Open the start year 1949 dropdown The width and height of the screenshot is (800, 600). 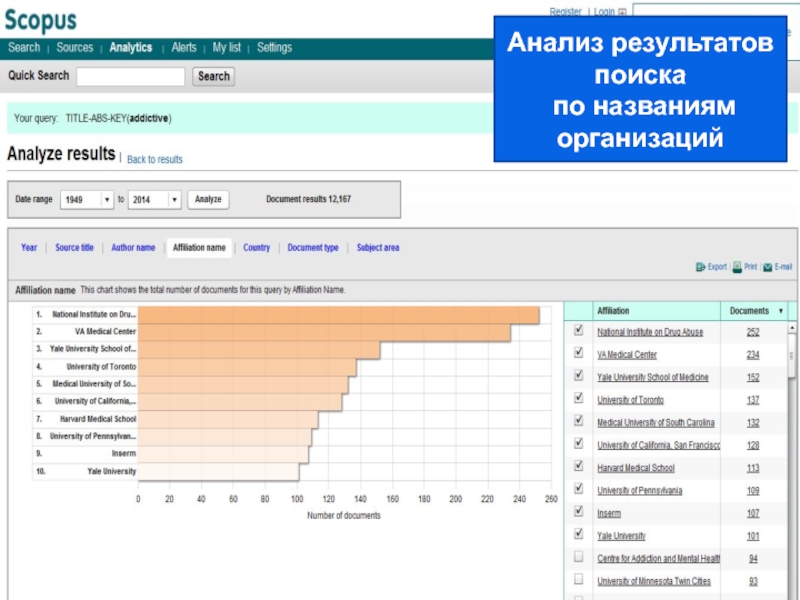tap(87, 200)
